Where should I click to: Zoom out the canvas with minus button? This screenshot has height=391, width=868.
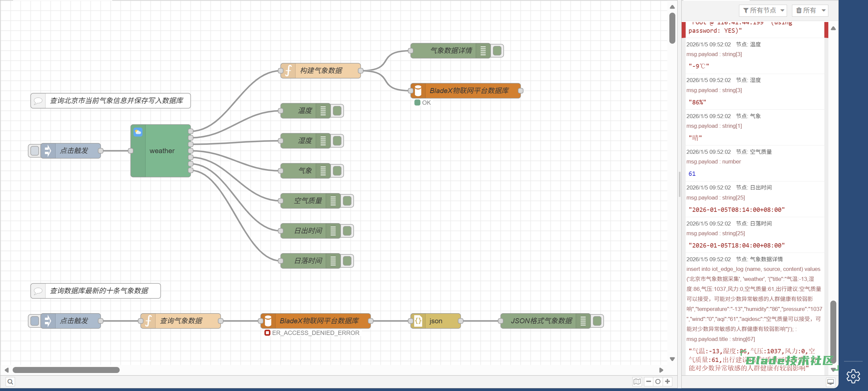[x=648, y=382]
